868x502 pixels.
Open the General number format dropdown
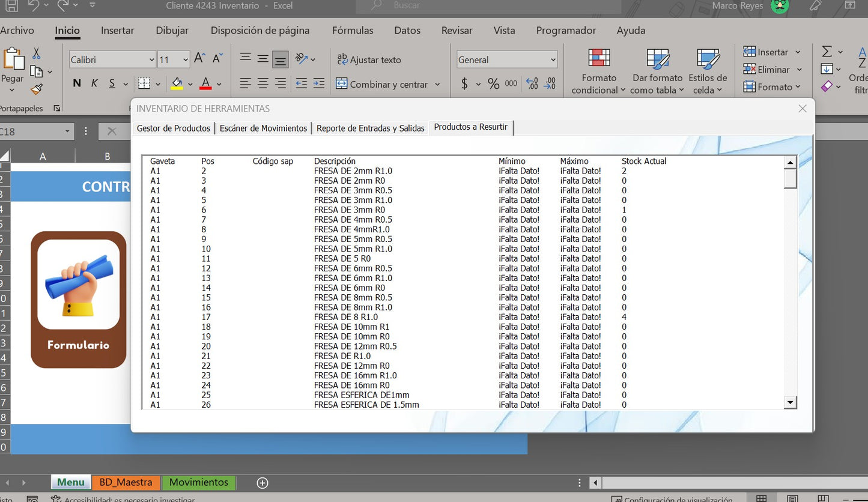pos(553,59)
